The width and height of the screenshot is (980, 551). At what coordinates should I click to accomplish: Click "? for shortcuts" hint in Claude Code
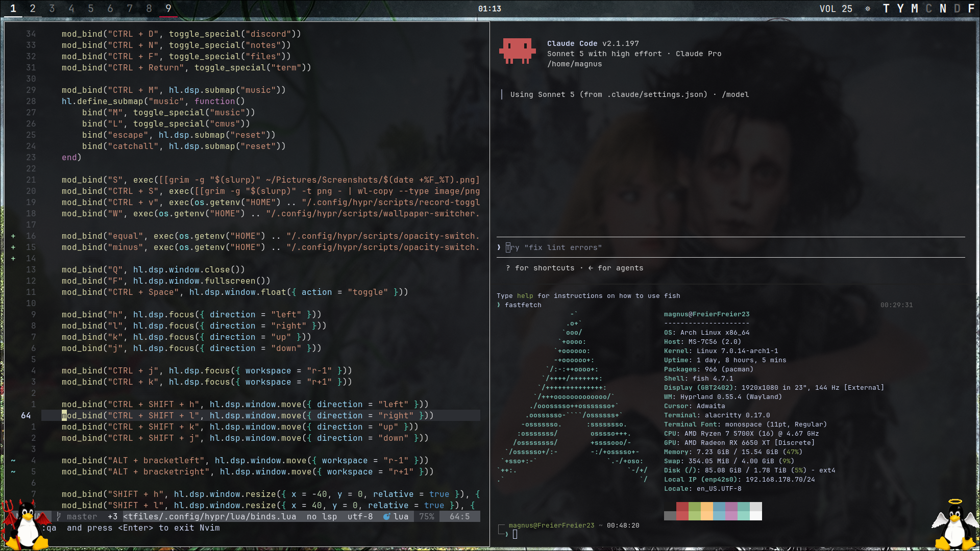pos(540,268)
